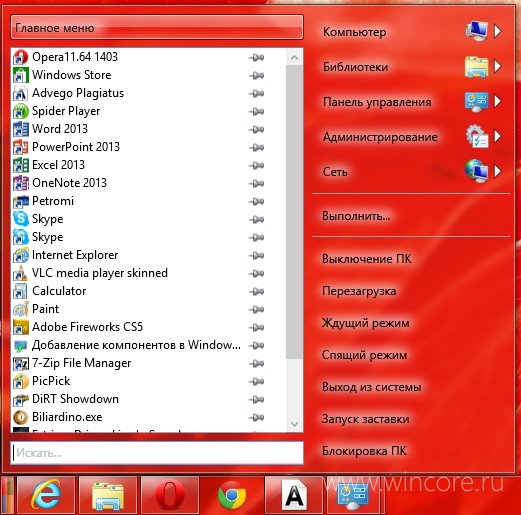Toggle pin for Opera11.64 1403
521x515 pixels.
256,58
